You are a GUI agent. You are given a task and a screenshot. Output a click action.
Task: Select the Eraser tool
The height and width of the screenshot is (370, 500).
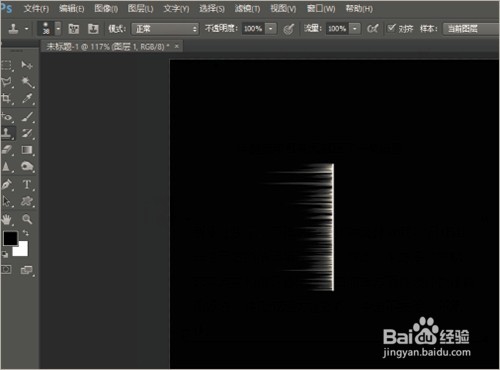pyautogui.click(x=7, y=150)
